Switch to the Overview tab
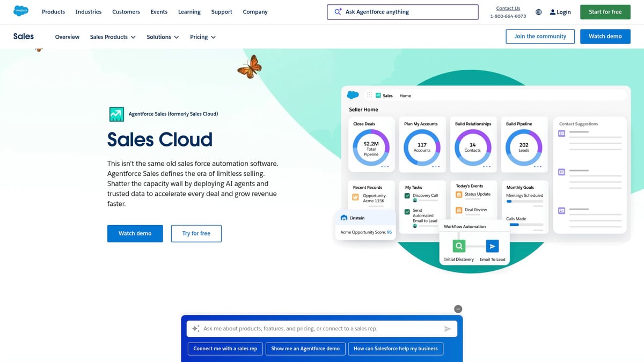The height and width of the screenshot is (362, 644). (x=67, y=37)
